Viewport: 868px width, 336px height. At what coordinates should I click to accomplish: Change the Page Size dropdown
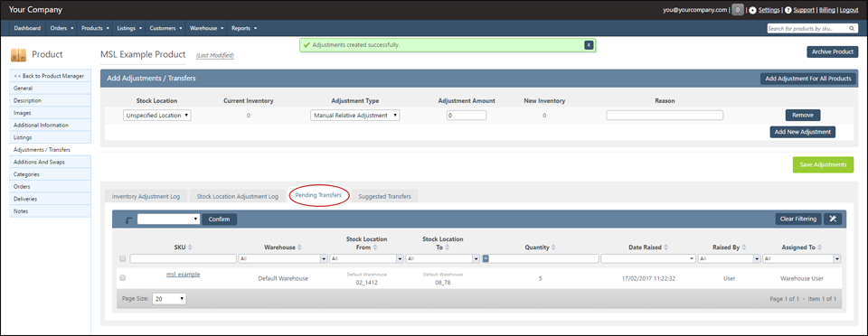tap(169, 298)
